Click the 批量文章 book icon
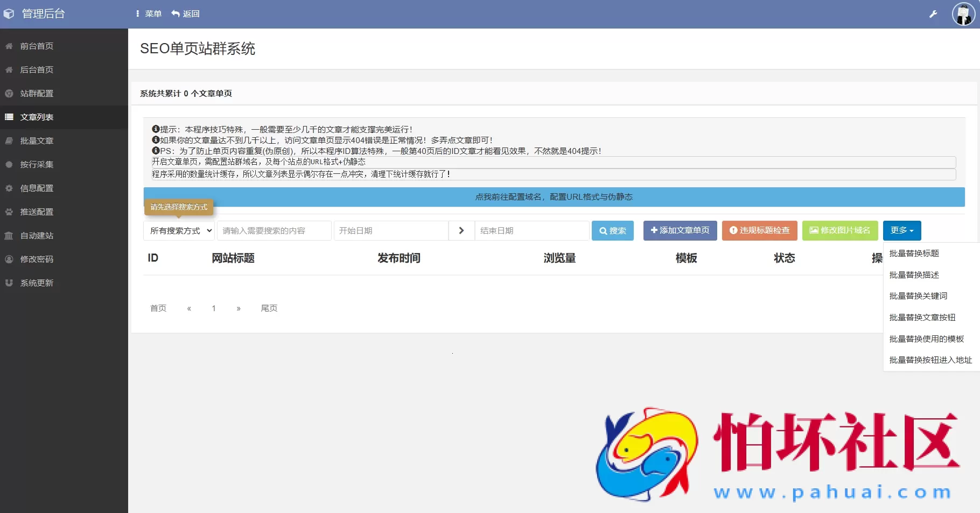980x513 pixels. pyautogui.click(x=9, y=140)
